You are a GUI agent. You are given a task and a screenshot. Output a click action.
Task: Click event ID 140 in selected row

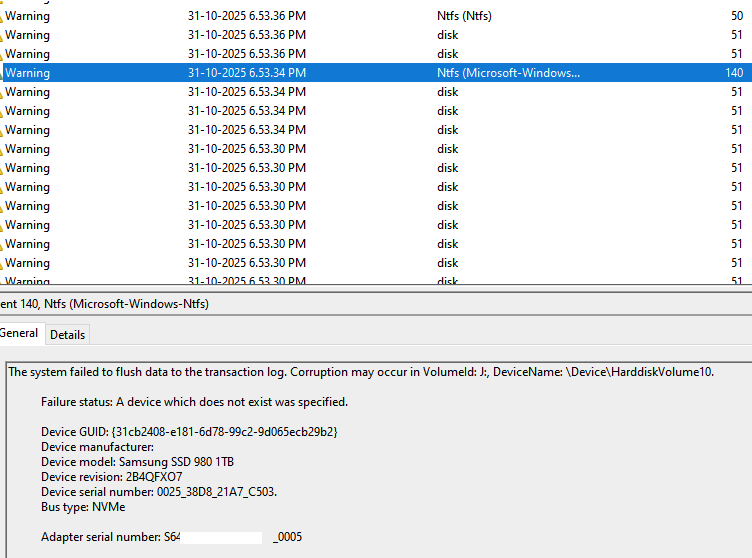pyautogui.click(x=733, y=73)
